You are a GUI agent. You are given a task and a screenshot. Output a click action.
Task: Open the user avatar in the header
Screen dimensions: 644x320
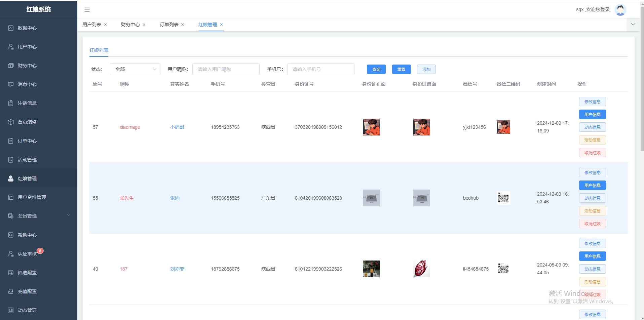(x=620, y=9)
